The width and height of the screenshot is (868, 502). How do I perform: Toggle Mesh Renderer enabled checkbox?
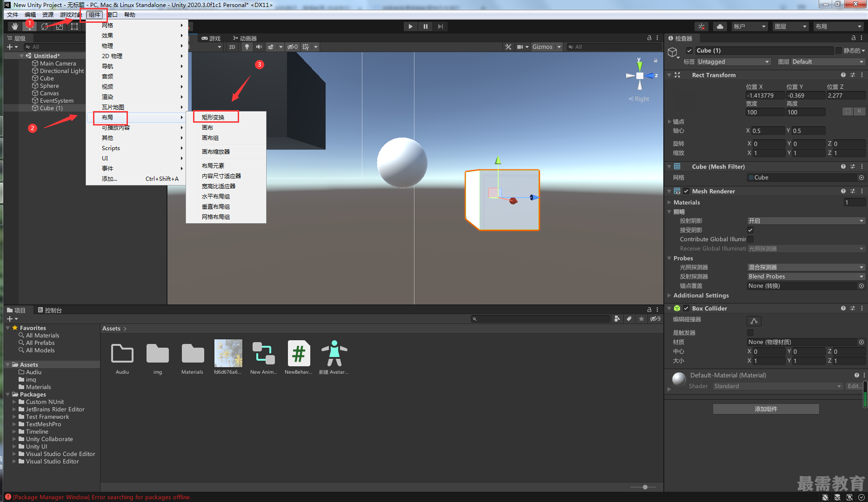coord(686,191)
